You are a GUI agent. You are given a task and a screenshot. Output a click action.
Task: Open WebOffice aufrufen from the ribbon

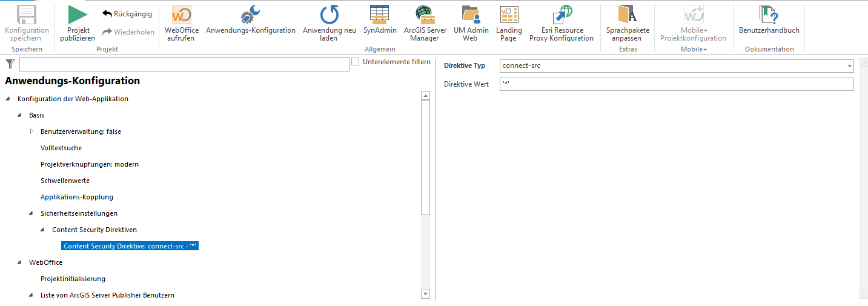click(182, 15)
